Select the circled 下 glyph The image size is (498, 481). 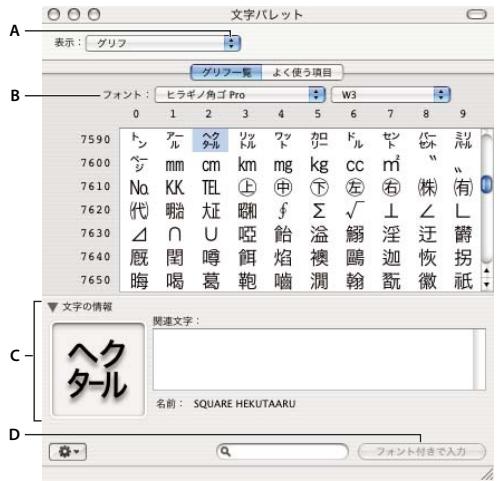click(x=319, y=188)
